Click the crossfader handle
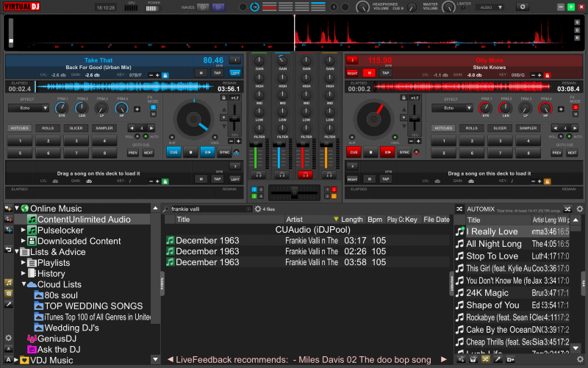The width and height of the screenshot is (588, 368). (294, 192)
